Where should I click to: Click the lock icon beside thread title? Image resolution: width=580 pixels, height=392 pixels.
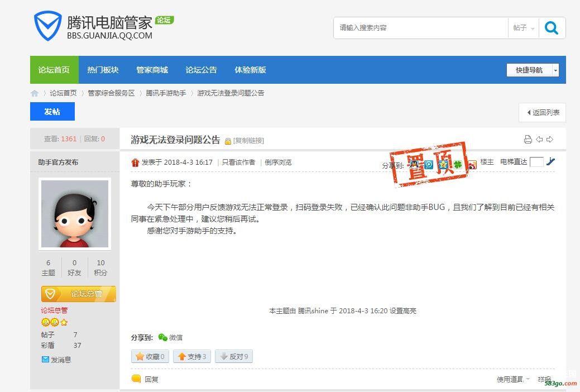click(228, 141)
